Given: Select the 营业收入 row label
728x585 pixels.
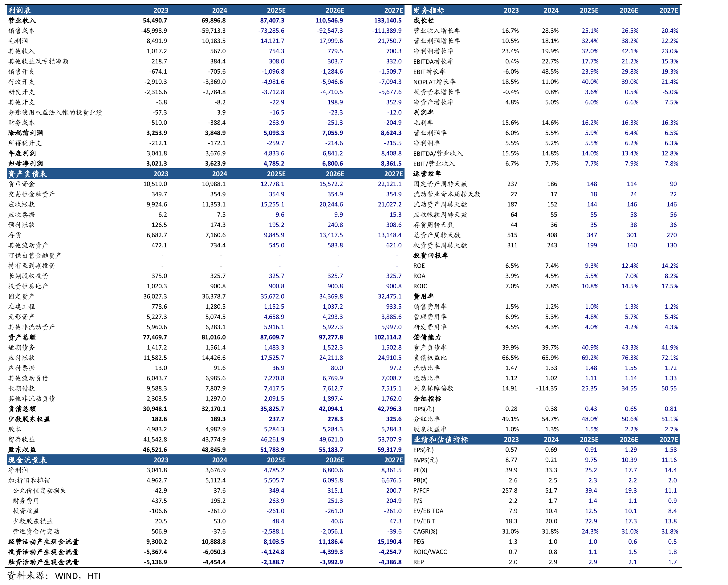Looking at the screenshot, I should (22, 21).
